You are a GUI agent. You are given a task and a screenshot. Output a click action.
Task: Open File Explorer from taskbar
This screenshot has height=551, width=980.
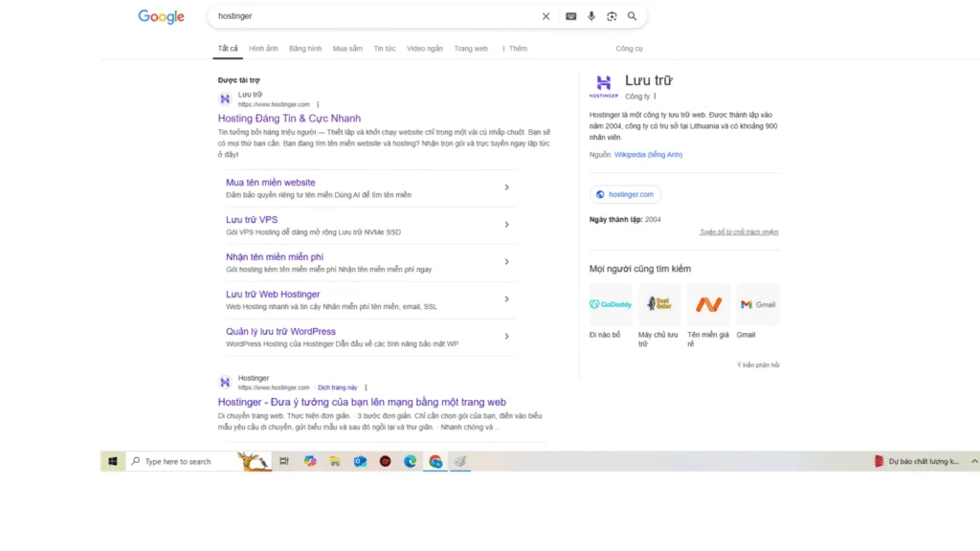(x=335, y=461)
